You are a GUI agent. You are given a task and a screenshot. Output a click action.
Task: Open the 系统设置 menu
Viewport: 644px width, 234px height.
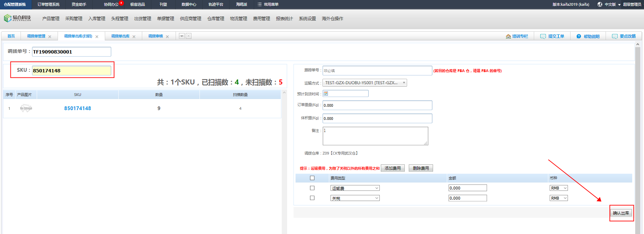coord(307,19)
